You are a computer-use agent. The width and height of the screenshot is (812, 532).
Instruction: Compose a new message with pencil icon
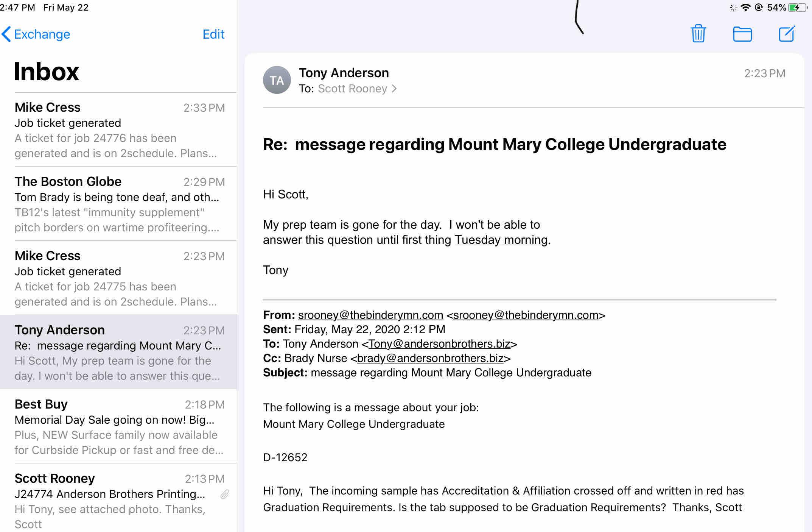click(x=787, y=34)
